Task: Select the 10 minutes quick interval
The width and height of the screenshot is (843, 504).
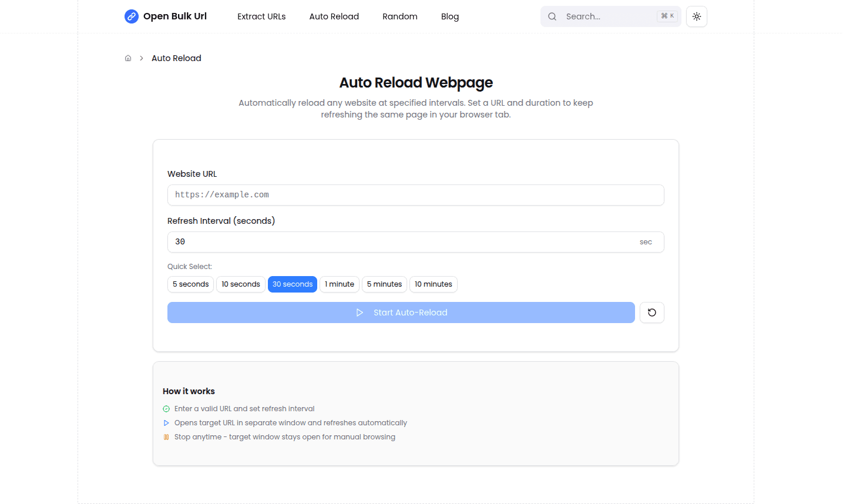Action: tap(433, 284)
